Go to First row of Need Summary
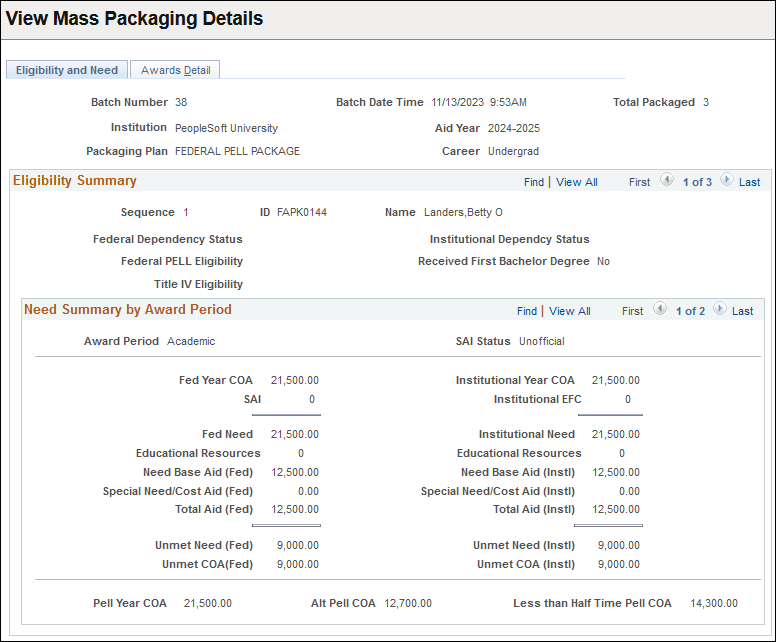 [x=633, y=311]
